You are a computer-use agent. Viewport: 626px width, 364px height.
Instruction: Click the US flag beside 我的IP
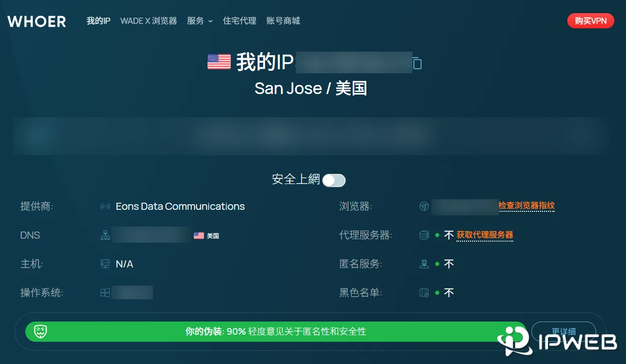pyautogui.click(x=219, y=62)
